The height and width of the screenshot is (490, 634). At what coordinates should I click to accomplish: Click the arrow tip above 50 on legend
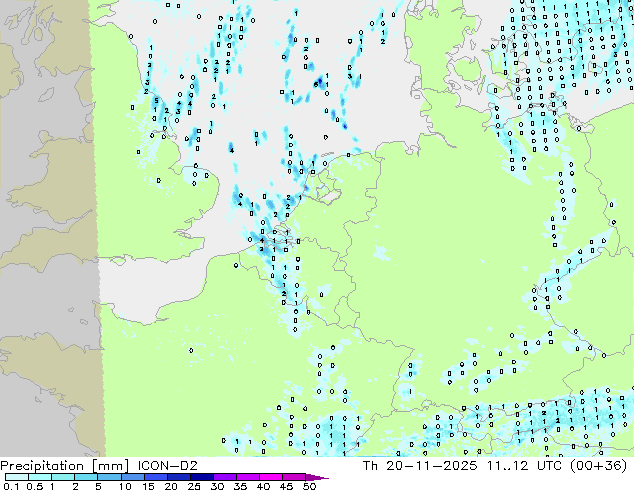(317, 477)
